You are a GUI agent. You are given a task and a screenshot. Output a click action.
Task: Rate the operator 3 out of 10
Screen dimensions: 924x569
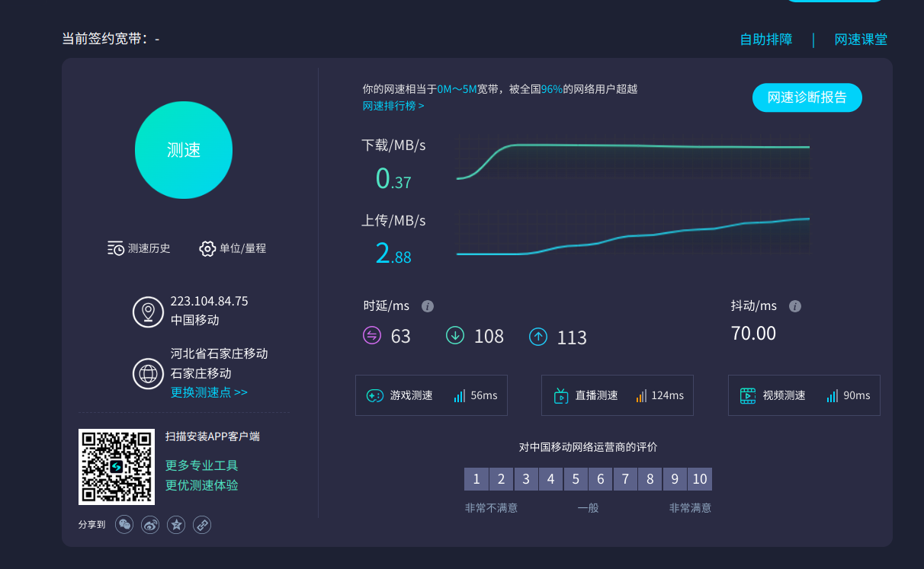point(526,479)
